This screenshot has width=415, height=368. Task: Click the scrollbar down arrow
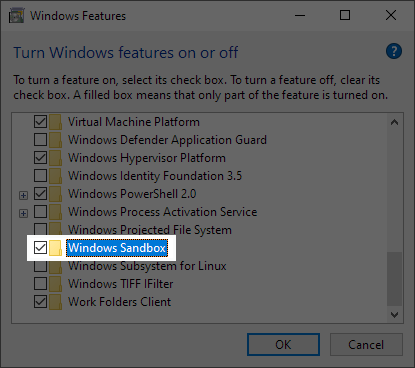(394, 315)
